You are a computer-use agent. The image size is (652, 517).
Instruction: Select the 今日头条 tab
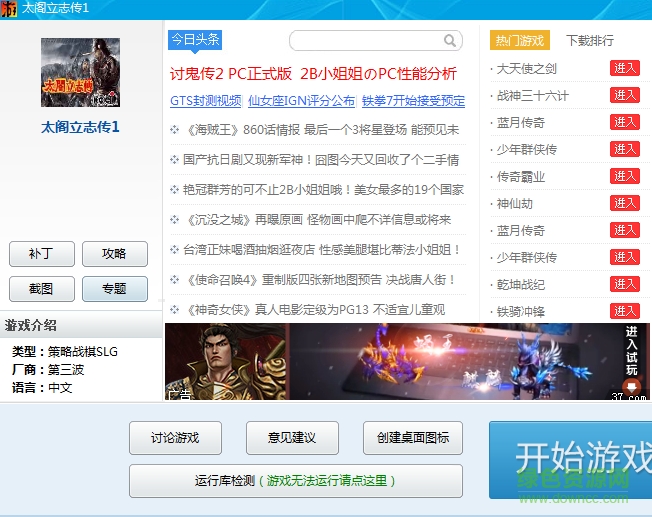[195, 40]
